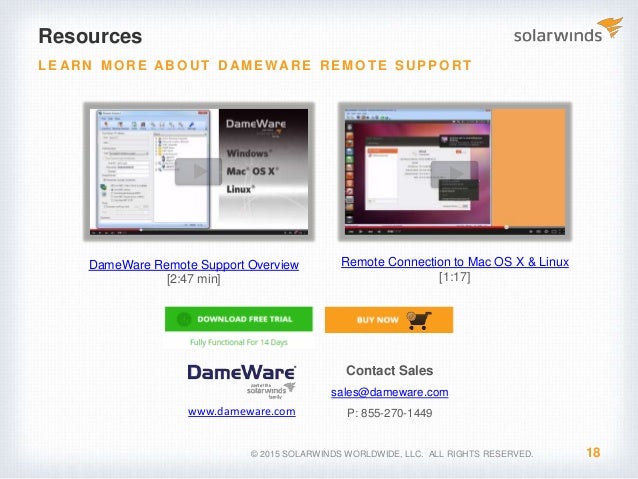Click the Buy Now button
The image size is (638, 479).
click(389, 320)
